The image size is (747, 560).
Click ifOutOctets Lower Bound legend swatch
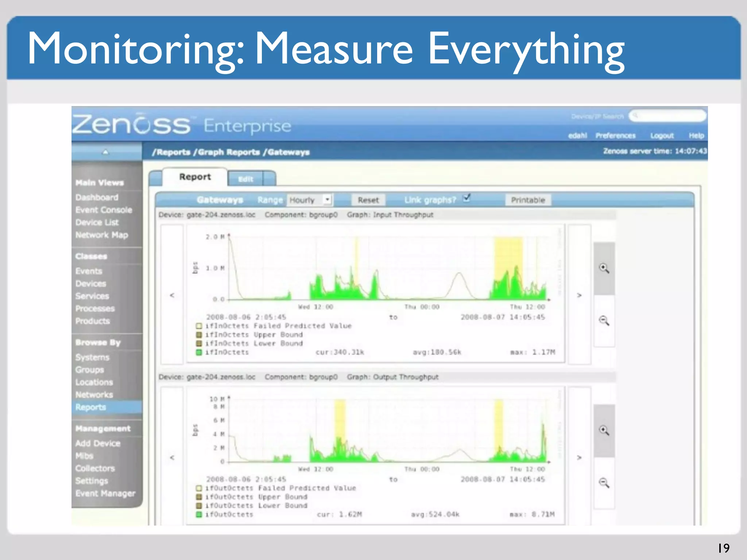(199, 506)
